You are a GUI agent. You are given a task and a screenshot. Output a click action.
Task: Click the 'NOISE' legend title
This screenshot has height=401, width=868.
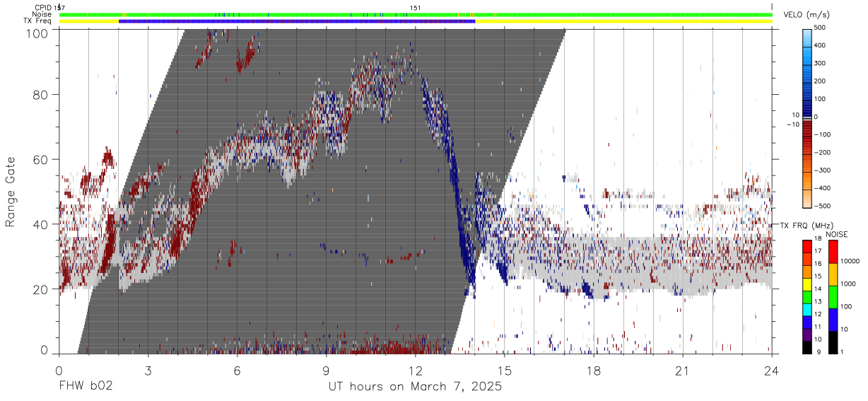click(x=837, y=234)
